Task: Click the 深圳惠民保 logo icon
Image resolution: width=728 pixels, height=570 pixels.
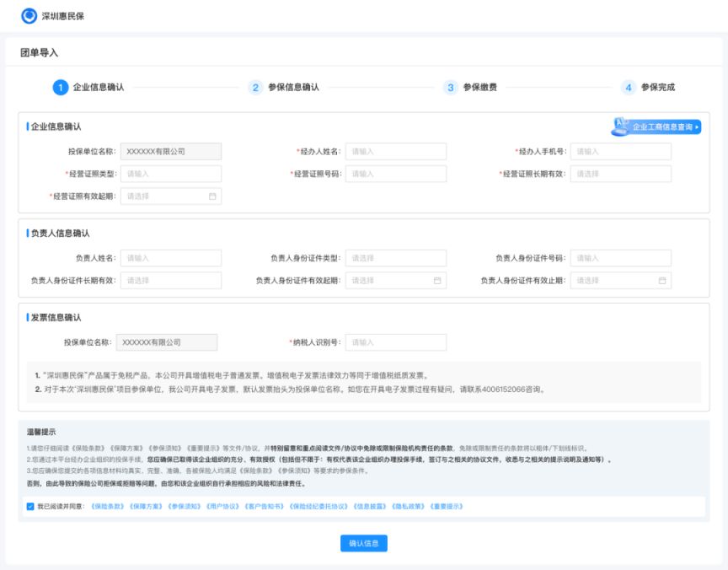Action: (x=29, y=16)
